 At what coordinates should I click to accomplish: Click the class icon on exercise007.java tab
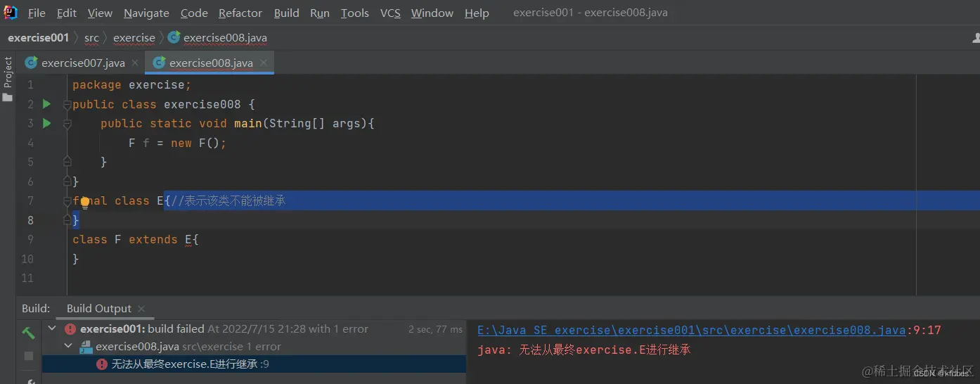(31, 63)
